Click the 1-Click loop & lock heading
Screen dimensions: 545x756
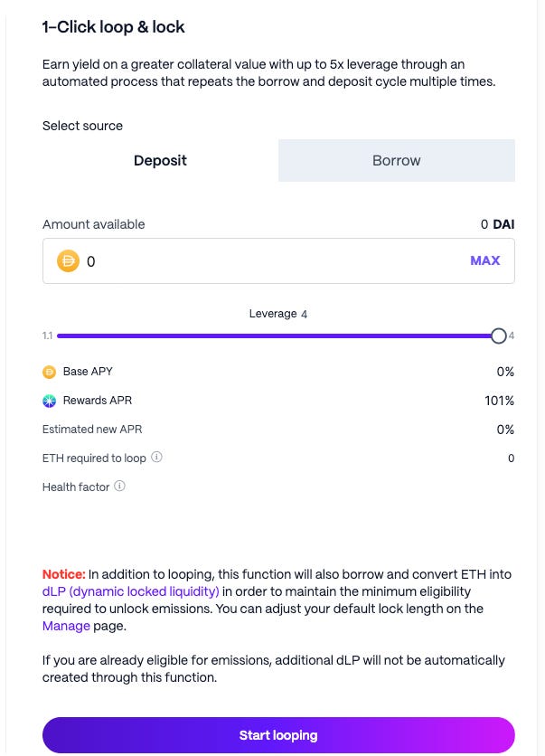[113, 27]
